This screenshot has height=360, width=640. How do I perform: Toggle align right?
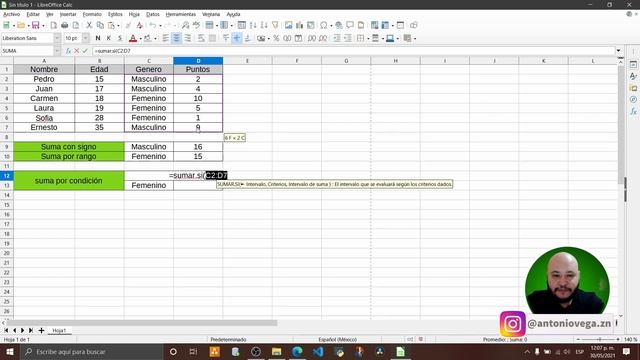(x=187, y=38)
